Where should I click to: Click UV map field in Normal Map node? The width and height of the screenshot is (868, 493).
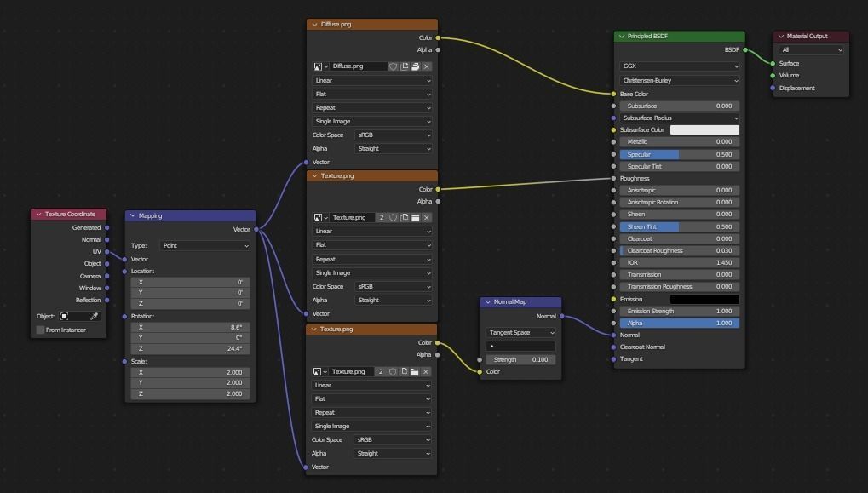coord(521,347)
